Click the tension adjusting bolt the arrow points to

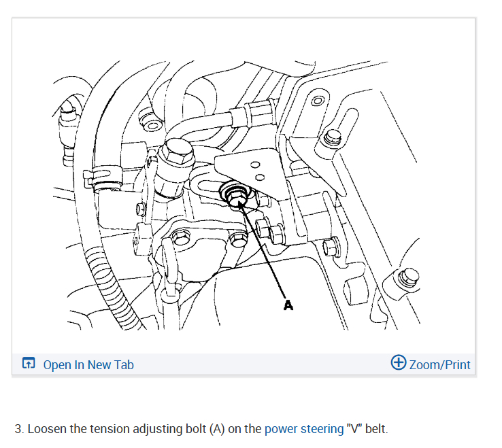tap(235, 197)
